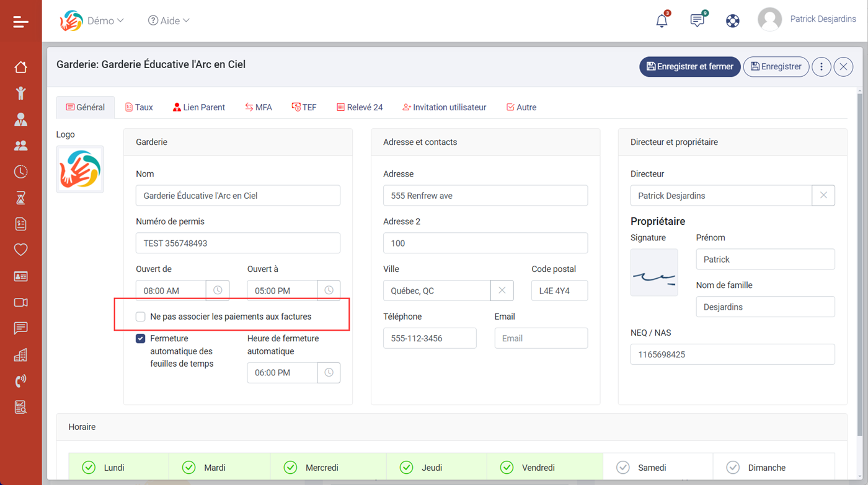Click the vertical scrollbar on the right

point(860,248)
